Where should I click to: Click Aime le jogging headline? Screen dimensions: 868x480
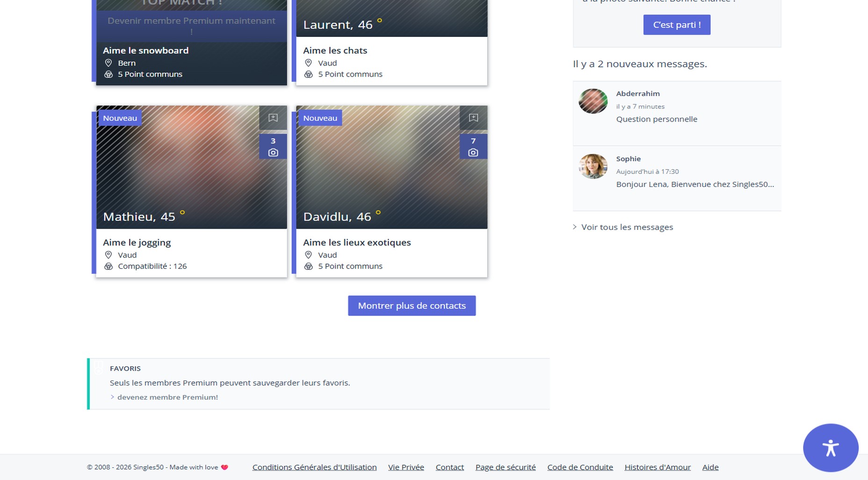coord(137,243)
